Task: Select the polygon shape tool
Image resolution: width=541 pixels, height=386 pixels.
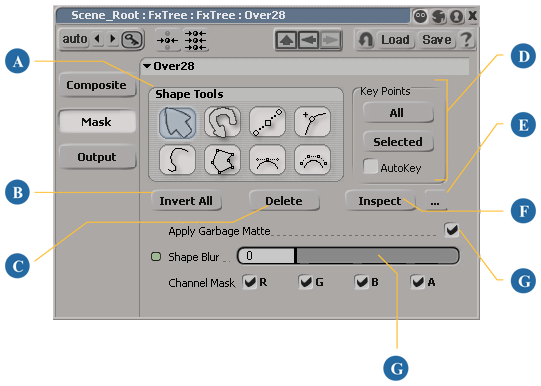Action: [223, 160]
